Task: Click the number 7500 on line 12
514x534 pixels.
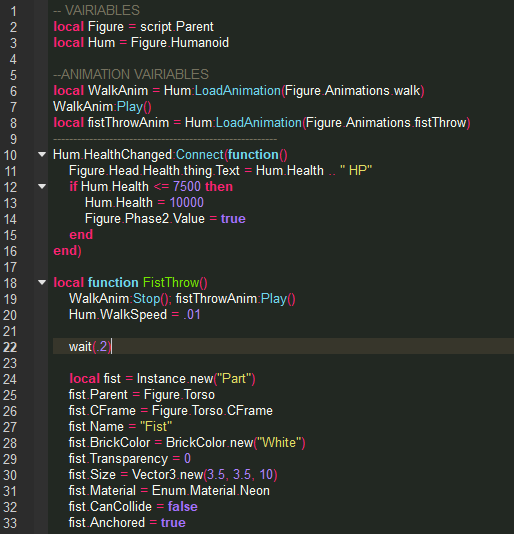Action: tap(187, 187)
